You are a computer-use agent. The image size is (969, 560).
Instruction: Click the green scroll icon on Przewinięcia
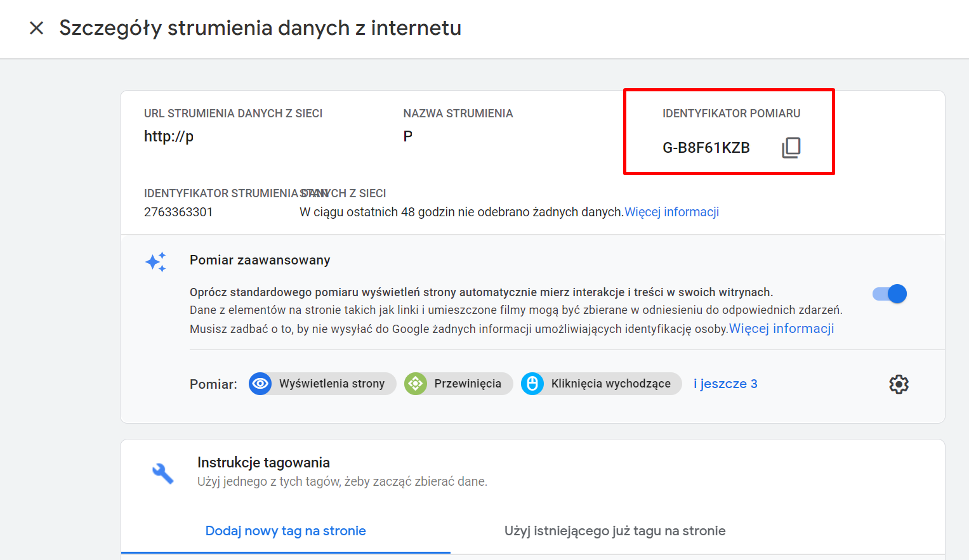(x=416, y=384)
